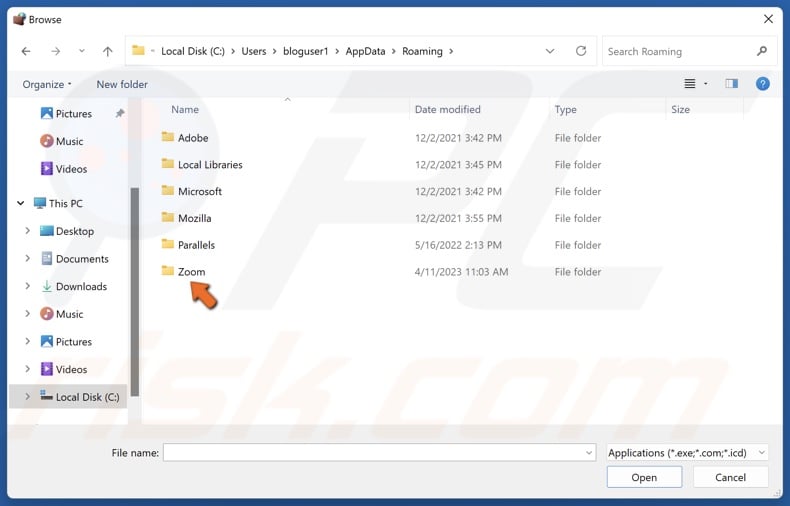
Task: Click the Open button
Action: pos(644,478)
